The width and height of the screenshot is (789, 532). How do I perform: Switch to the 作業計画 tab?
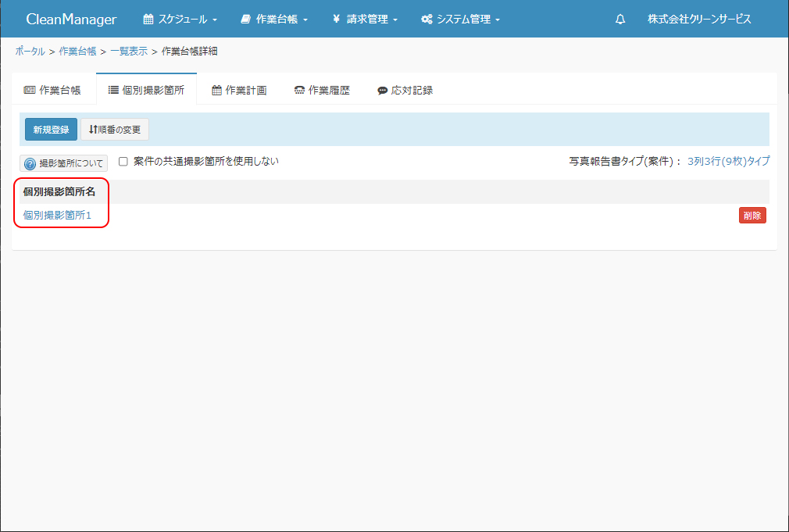[239, 90]
